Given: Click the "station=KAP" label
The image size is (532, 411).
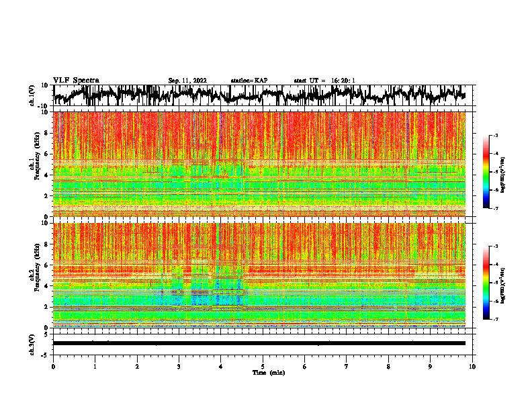Looking at the screenshot, I should click(249, 81).
